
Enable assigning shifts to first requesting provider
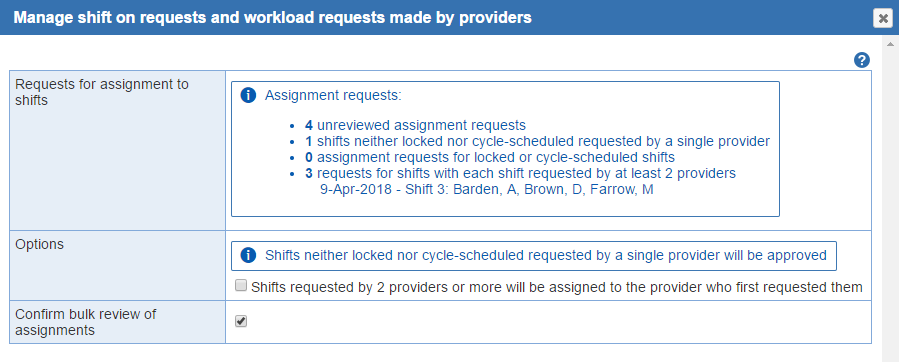pyautogui.click(x=241, y=286)
